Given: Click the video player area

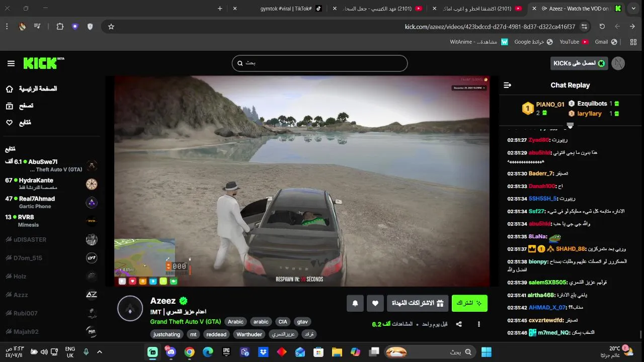Looking at the screenshot, I should coord(302,181).
